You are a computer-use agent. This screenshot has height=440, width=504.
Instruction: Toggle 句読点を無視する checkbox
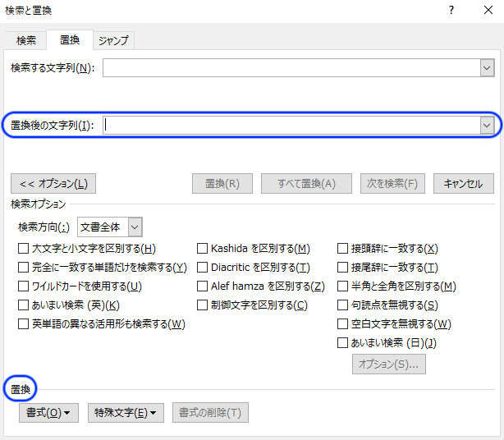click(x=343, y=305)
